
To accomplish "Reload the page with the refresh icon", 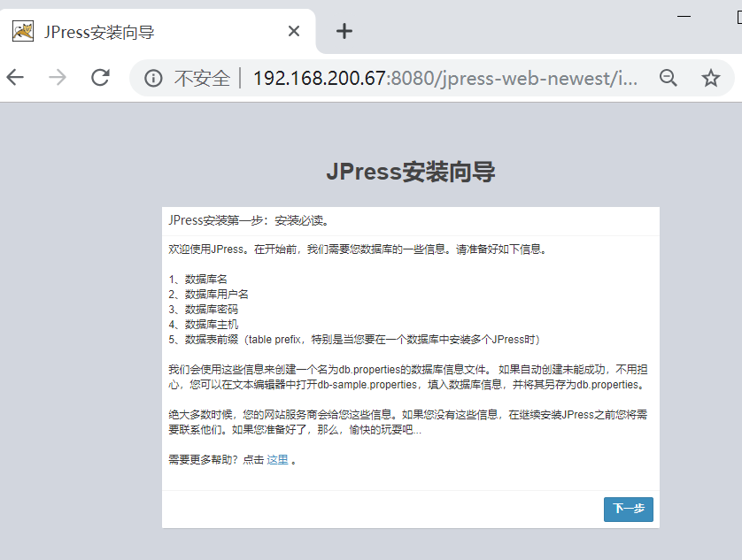I will [100, 78].
